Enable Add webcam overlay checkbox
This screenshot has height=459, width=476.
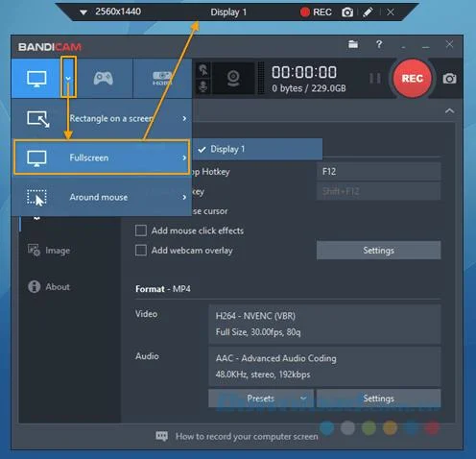(141, 250)
